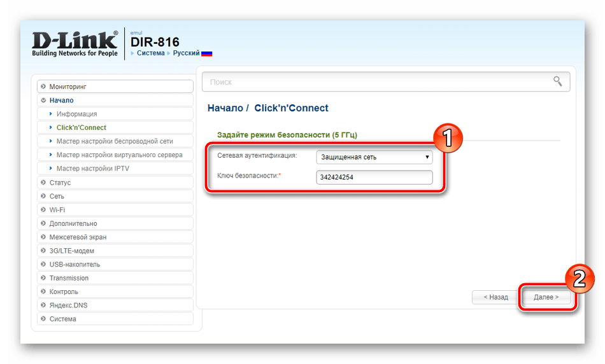This screenshot has height=364, width=605.
Task: Open the Начало menu
Action: pyautogui.click(x=115, y=101)
